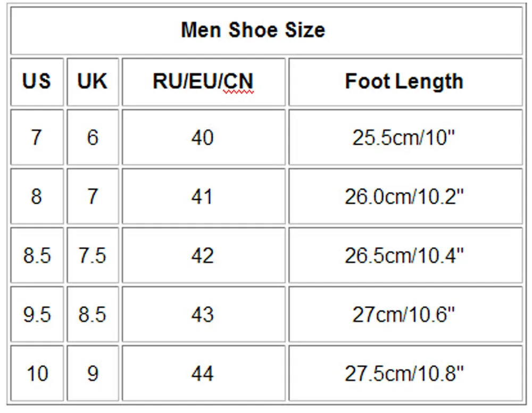This screenshot has height=413, width=532.
Task: Select the EU size 41 cell
Action: pos(203,197)
